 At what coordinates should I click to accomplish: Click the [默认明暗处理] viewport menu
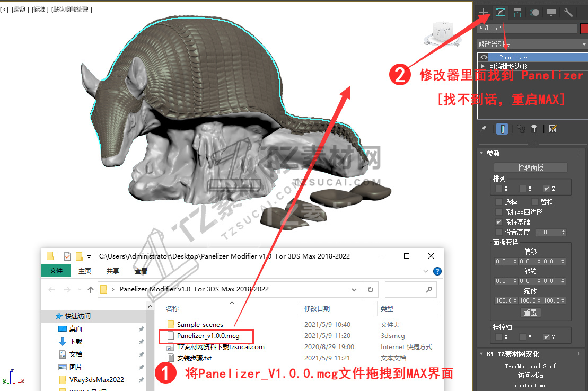click(x=72, y=10)
